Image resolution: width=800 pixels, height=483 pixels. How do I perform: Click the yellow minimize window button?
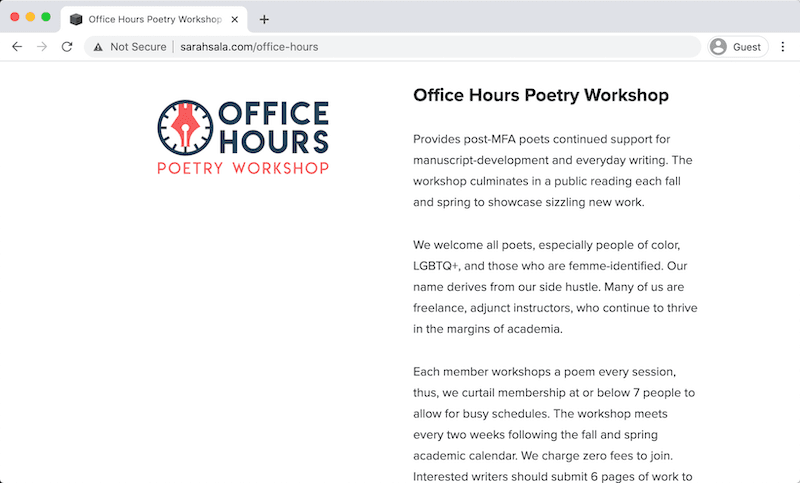click(30, 17)
